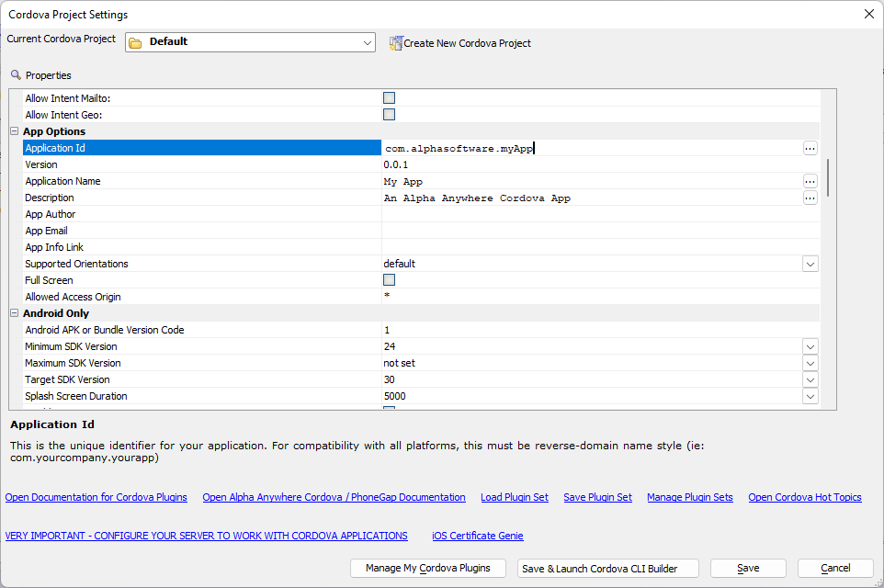Open the Minimum SDK Version dropdown
The height and width of the screenshot is (588, 884).
tap(810, 346)
